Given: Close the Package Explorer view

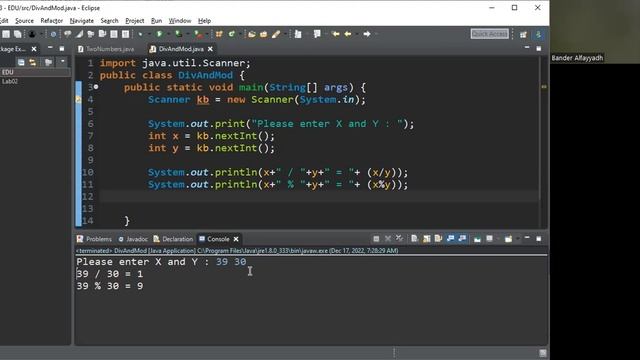Looking at the screenshot, I should (x=34, y=49).
